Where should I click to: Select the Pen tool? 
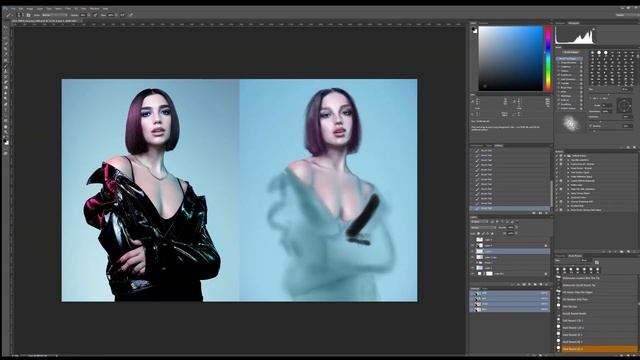tap(6, 104)
